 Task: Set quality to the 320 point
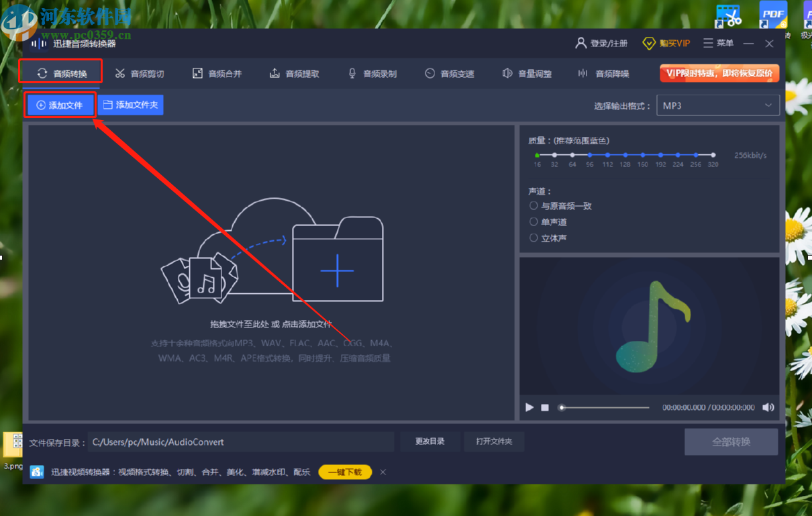tap(713, 155)
